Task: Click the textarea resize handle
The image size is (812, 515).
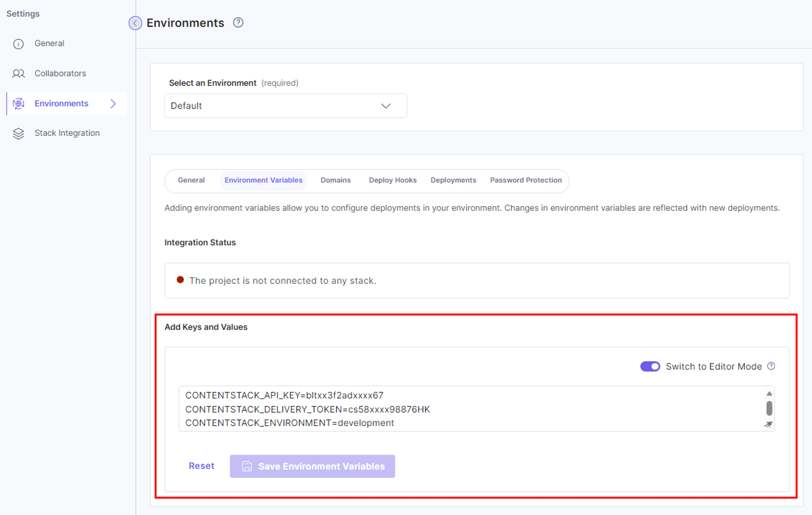Action: point(768,424)
